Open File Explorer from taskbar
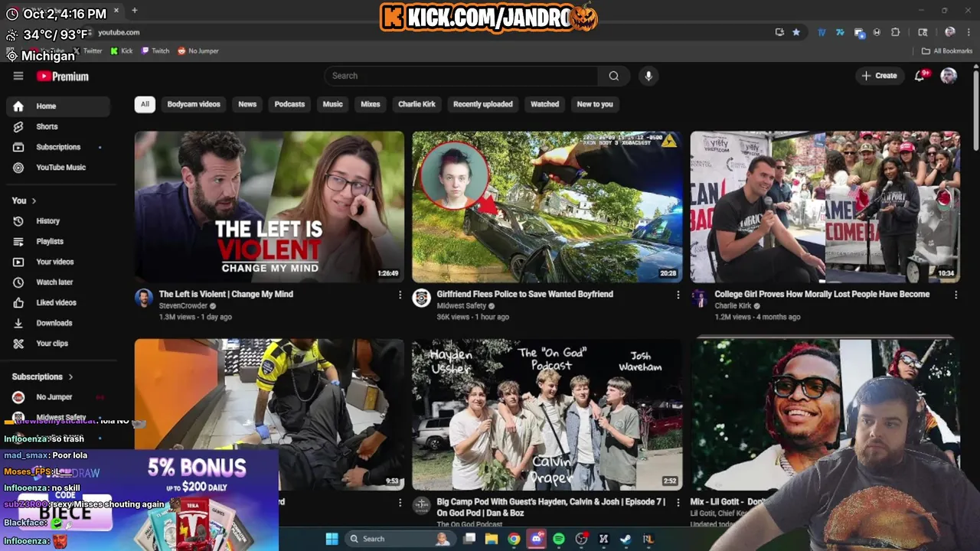Image resolution: width=980 pixels, height=551 pixels. (492, 539)
